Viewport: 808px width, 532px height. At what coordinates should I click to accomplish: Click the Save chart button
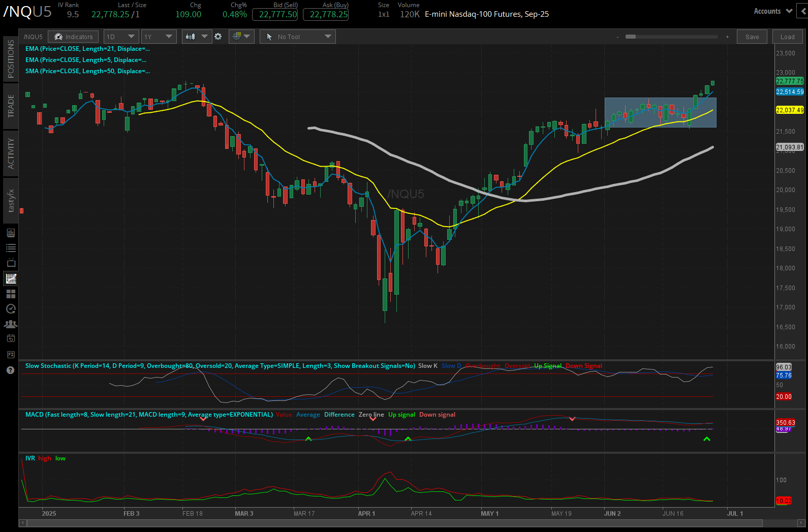point(752,37)
